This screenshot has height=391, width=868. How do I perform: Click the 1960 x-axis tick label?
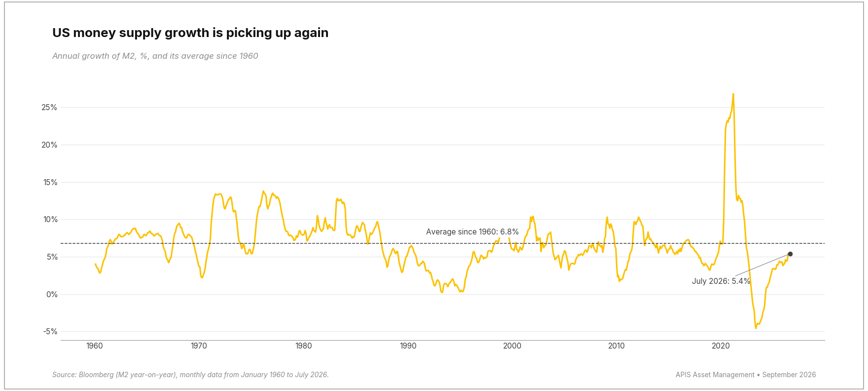95,346
